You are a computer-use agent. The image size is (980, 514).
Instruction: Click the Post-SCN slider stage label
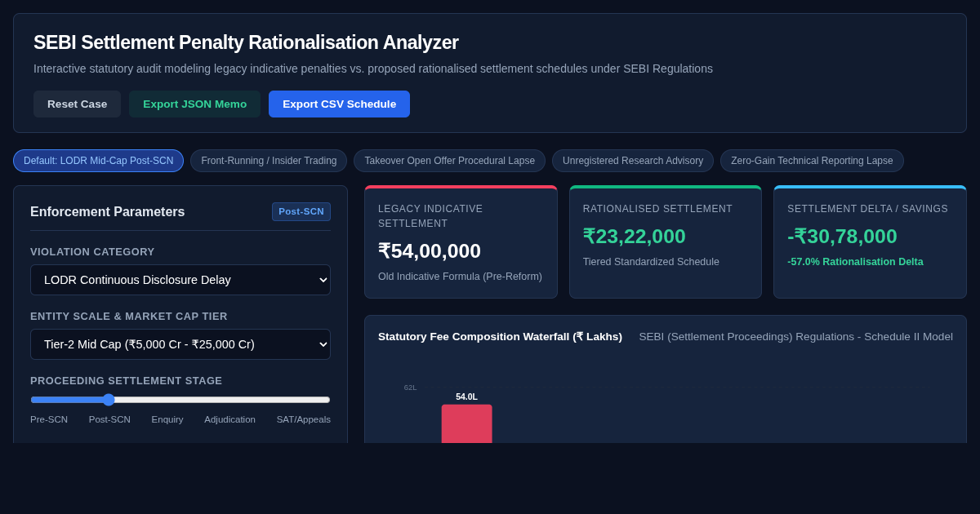tap(109, 419)
